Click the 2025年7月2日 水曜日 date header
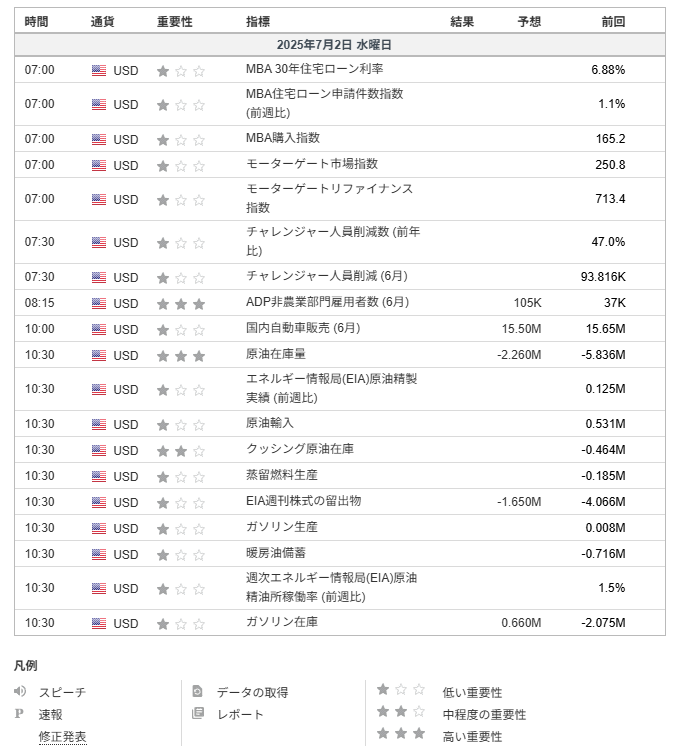Viewport: 675px width, 752px height. click(334, 45)
